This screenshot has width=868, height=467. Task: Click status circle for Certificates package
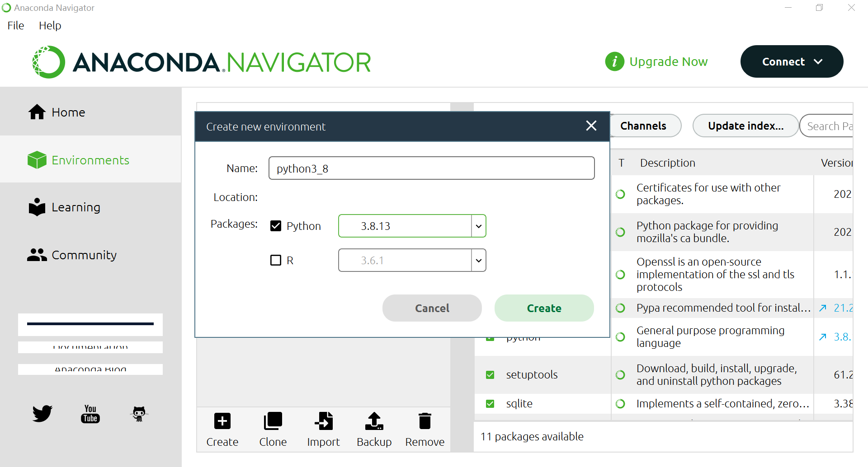[x=621, y=194]
